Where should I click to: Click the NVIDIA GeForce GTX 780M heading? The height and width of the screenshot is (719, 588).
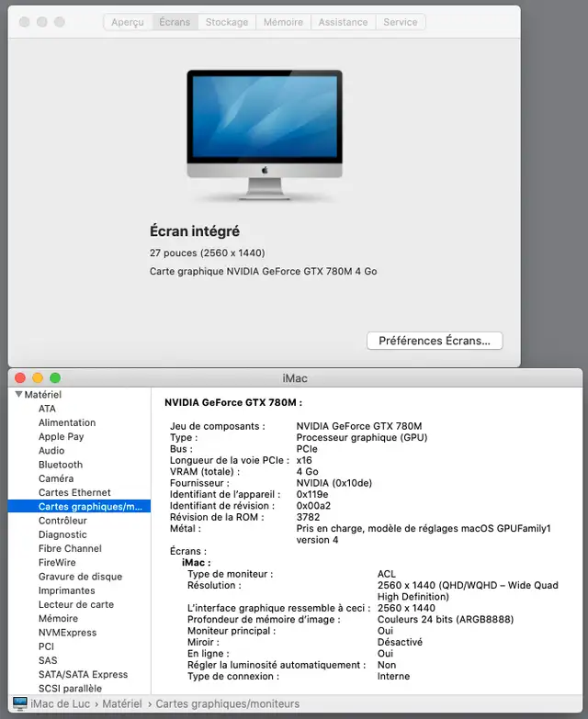[x=233, y=402]
